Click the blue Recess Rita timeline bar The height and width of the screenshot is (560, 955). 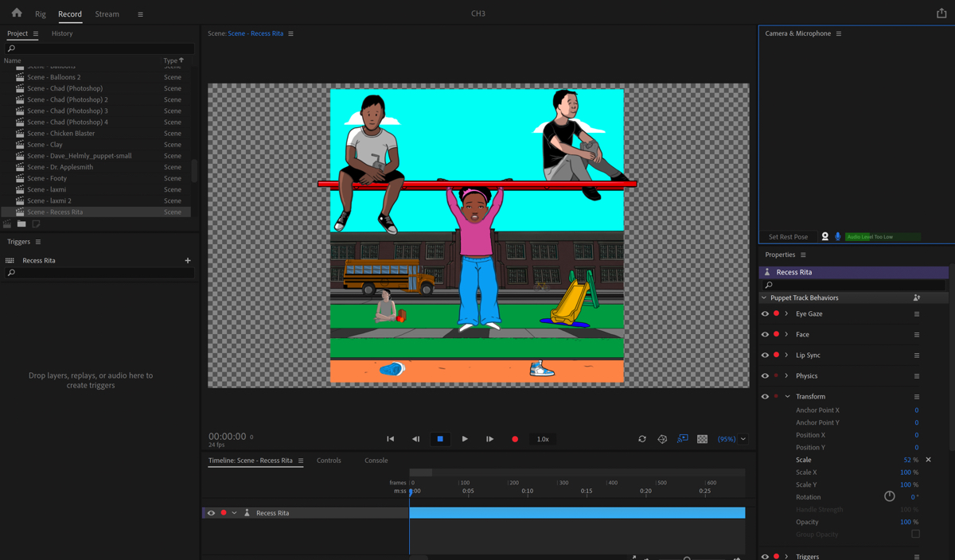[577, 513]
